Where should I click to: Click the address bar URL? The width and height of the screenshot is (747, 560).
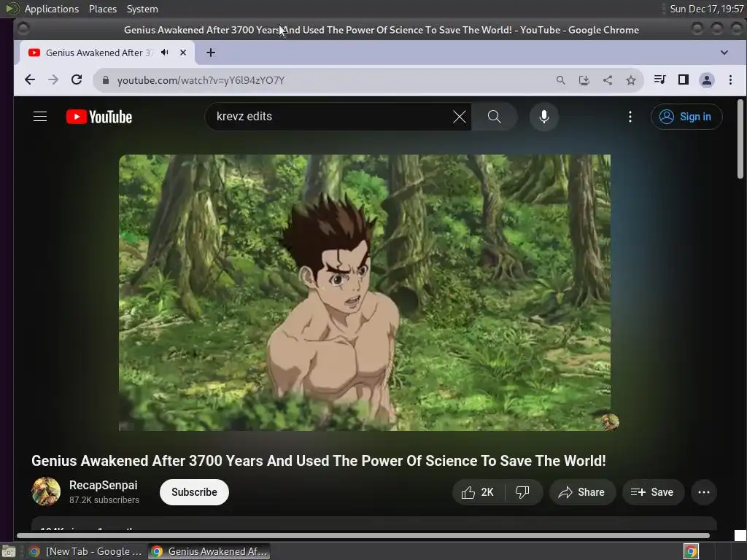pos(201,80)
